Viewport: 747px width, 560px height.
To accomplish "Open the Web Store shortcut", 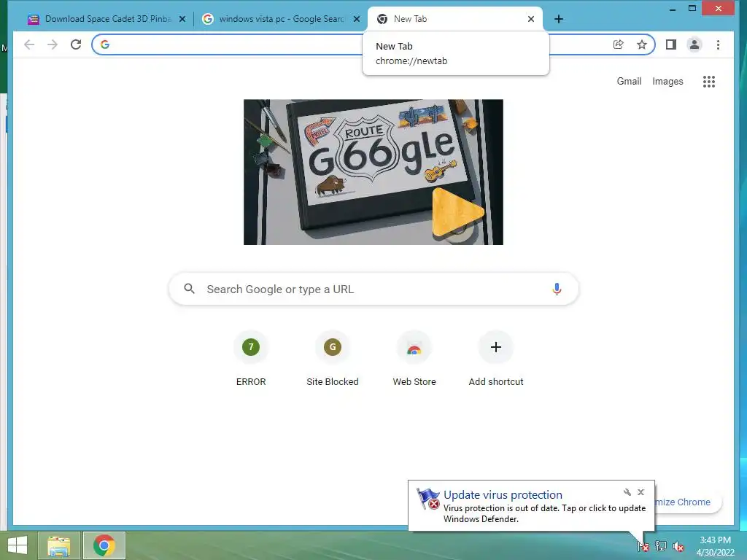I will (414, 358).
